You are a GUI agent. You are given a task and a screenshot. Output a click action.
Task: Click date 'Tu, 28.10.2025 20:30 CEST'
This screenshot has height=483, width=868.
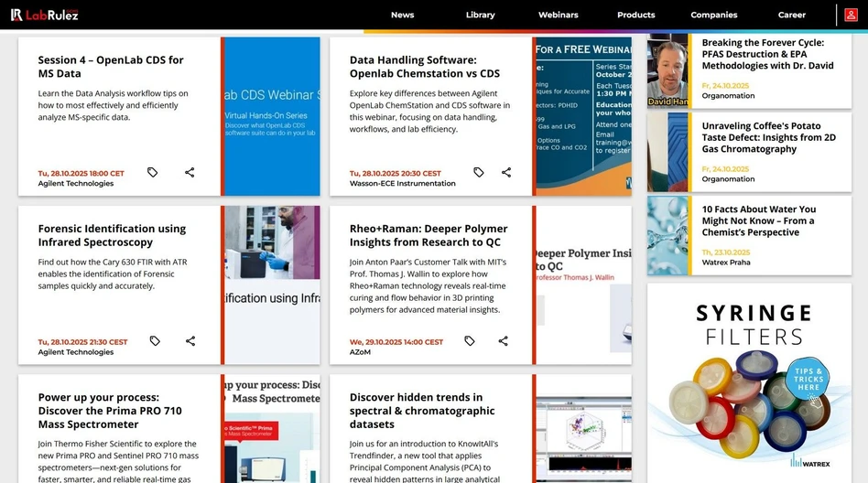pyautogui.click(x=396, y=173)
